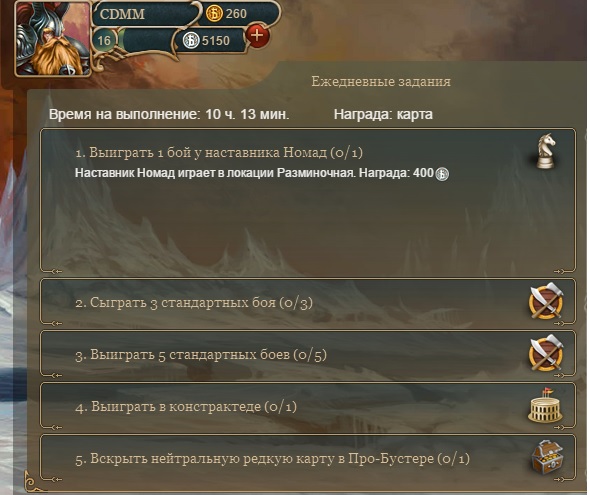
Task: Click the silver coin icon after reward 400
Action: [442, 174]
